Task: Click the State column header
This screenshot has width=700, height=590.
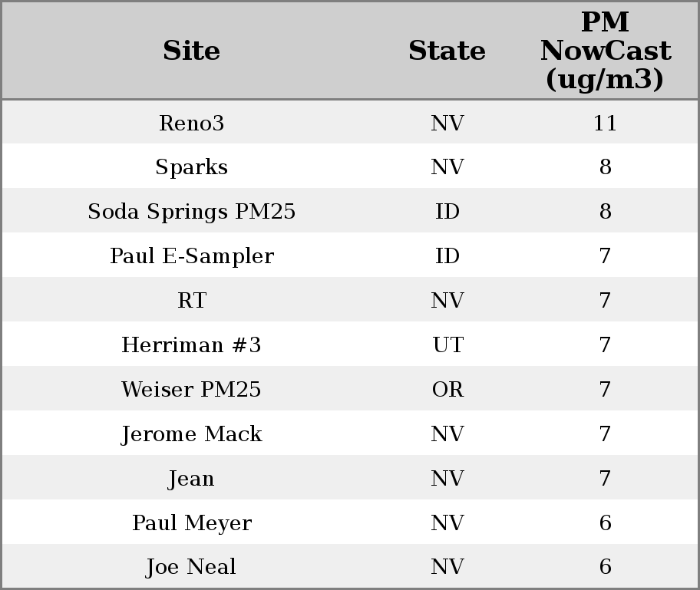Action: tap(447, 51)
